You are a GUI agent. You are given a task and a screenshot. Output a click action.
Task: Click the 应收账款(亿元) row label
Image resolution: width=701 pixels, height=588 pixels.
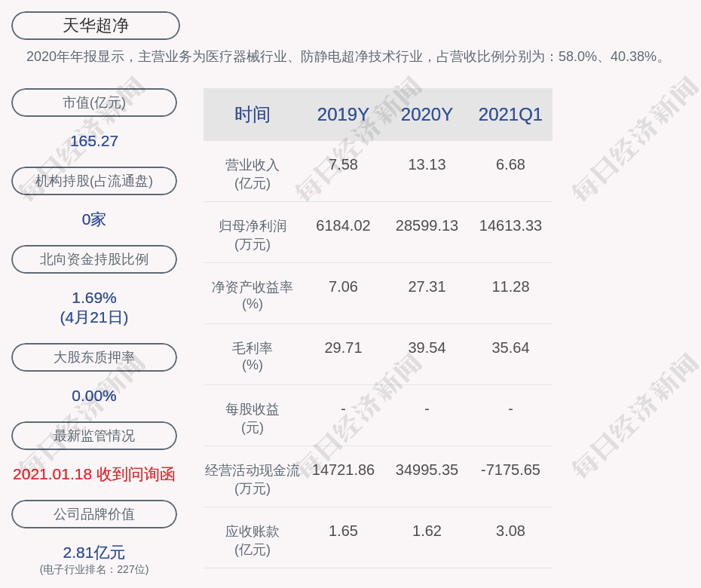tap(253, 541)
